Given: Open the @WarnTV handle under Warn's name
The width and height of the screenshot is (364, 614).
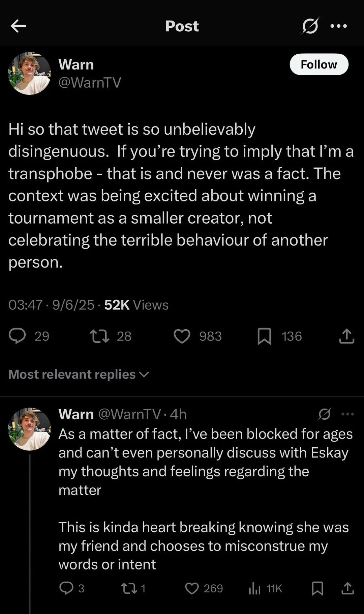Looking at the screenshot, I should pyautogui.click(x=90, y=82).
